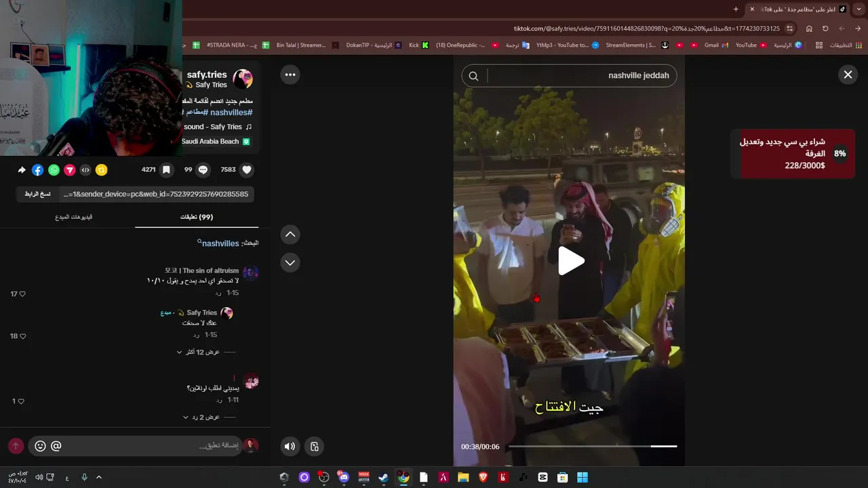
Task: Open the YouTube bookmark
Action: 751,45
